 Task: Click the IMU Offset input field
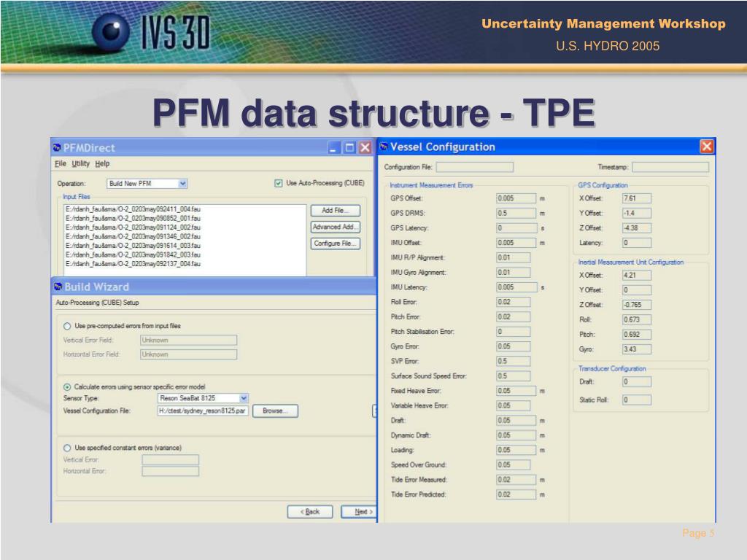tap(516, 243)
